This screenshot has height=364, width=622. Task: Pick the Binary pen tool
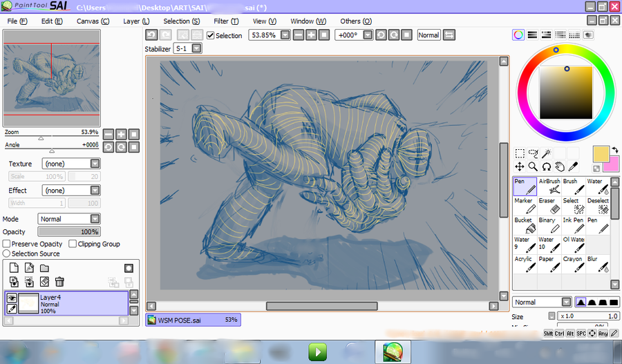(549, 225)
